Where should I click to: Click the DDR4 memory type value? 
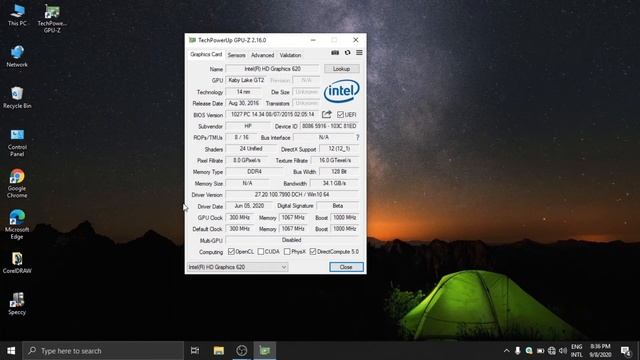tap(254, 172)
